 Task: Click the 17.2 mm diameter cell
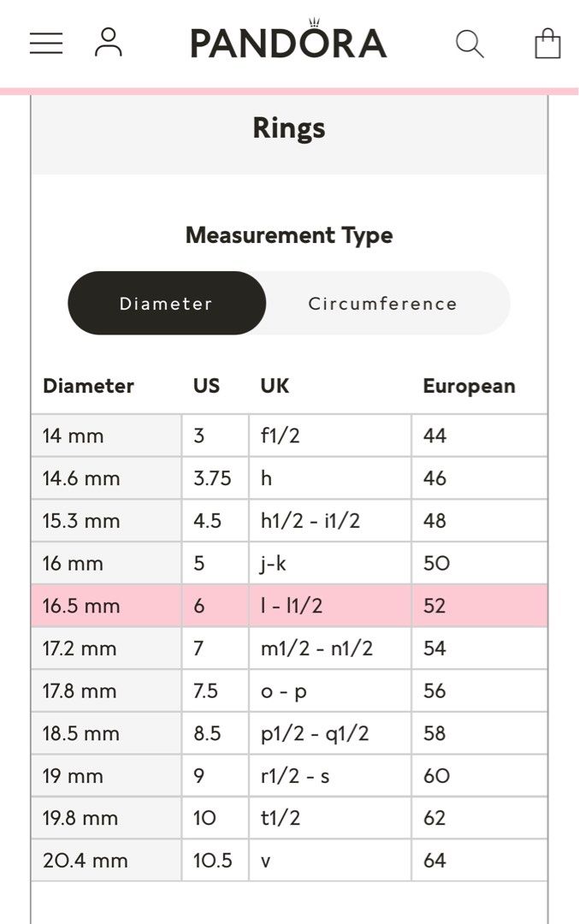pyautogui.click(x=80, y=649)
